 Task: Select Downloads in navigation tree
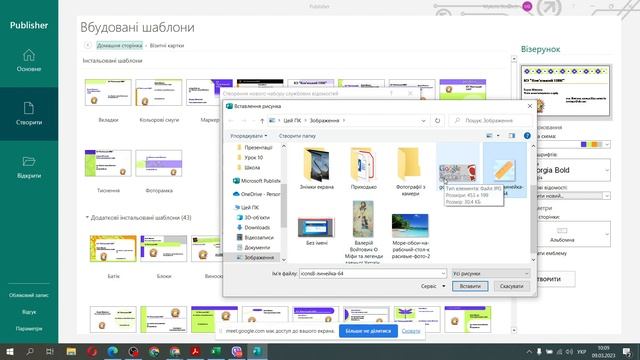pyautogui.click(x=253, y=227)
